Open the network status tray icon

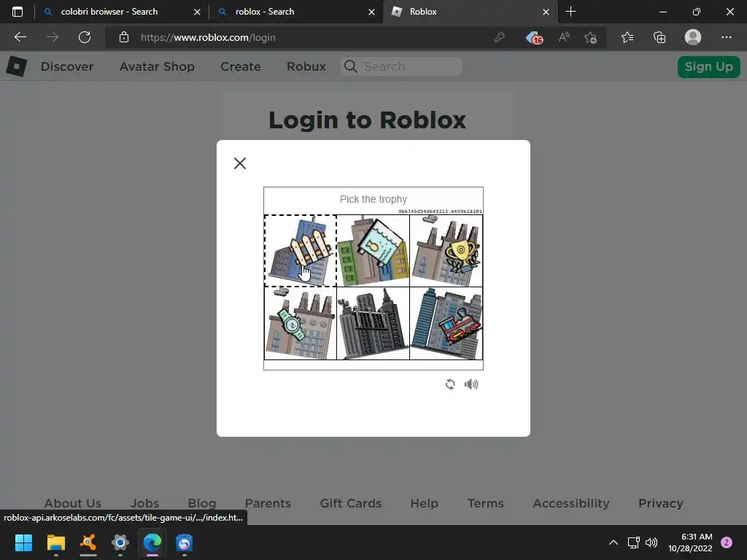(x=633, y=542)
